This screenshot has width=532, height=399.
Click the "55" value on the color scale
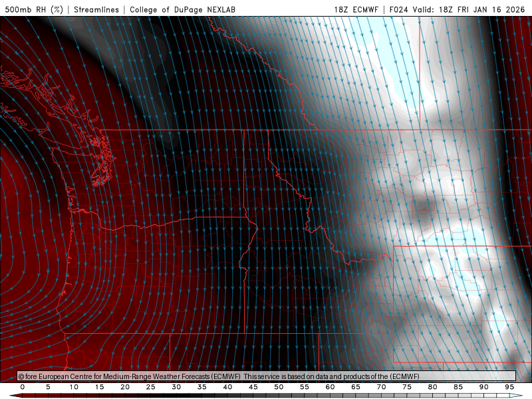305,387
